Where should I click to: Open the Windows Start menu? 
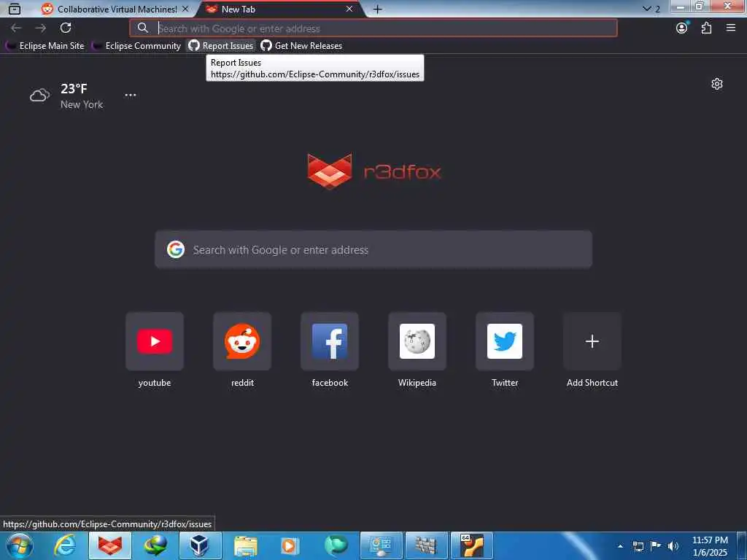pos(19,545)
